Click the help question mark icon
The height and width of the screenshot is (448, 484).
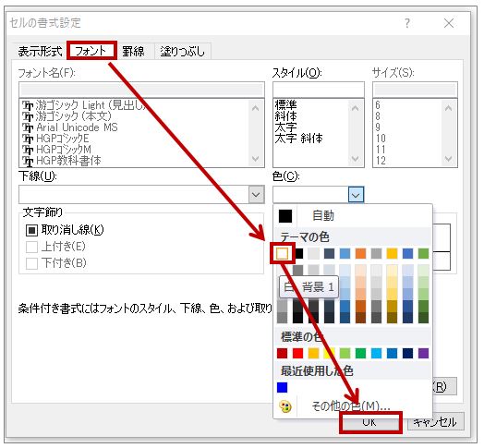tap(407, 23)
